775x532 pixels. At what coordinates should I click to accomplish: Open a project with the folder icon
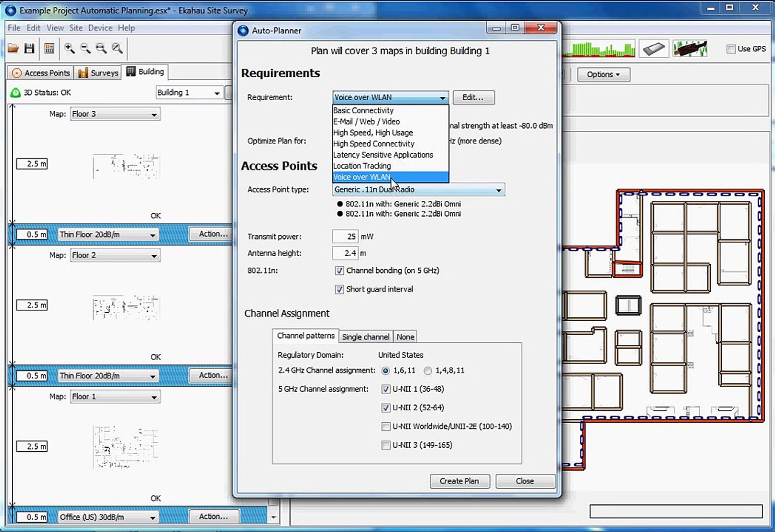(13, 48)
